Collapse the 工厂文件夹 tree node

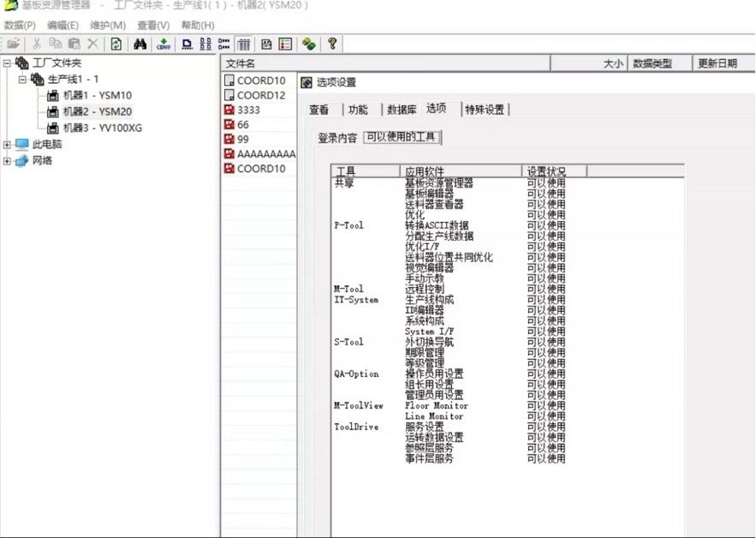(8, 63)
